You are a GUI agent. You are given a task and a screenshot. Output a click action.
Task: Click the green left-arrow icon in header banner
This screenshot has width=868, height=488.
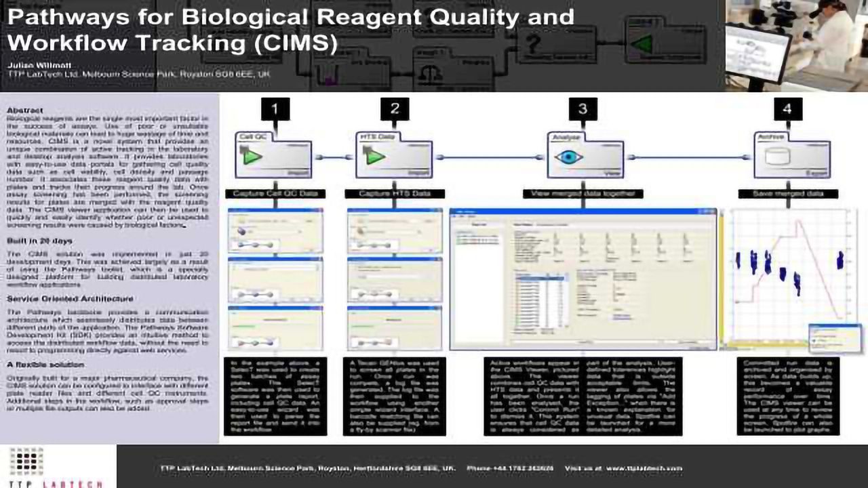pos(642,45)
